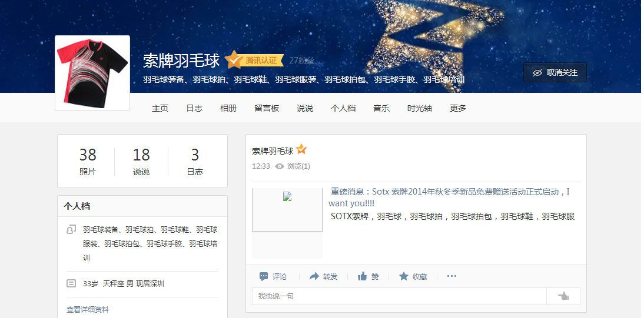644x318 pixels.
Task: Click the SOTX索牌 post description text
Action: [453, 217]
